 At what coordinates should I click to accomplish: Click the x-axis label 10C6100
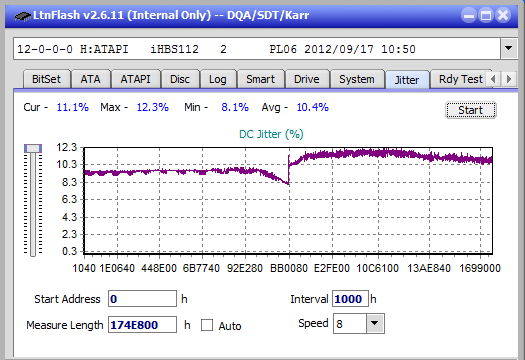pyautogui.click(x=378, y=268)
